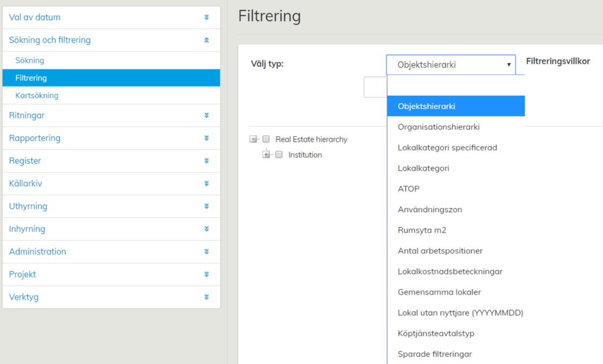Go to Kartsökning in the sidebar

click(37, 96)
